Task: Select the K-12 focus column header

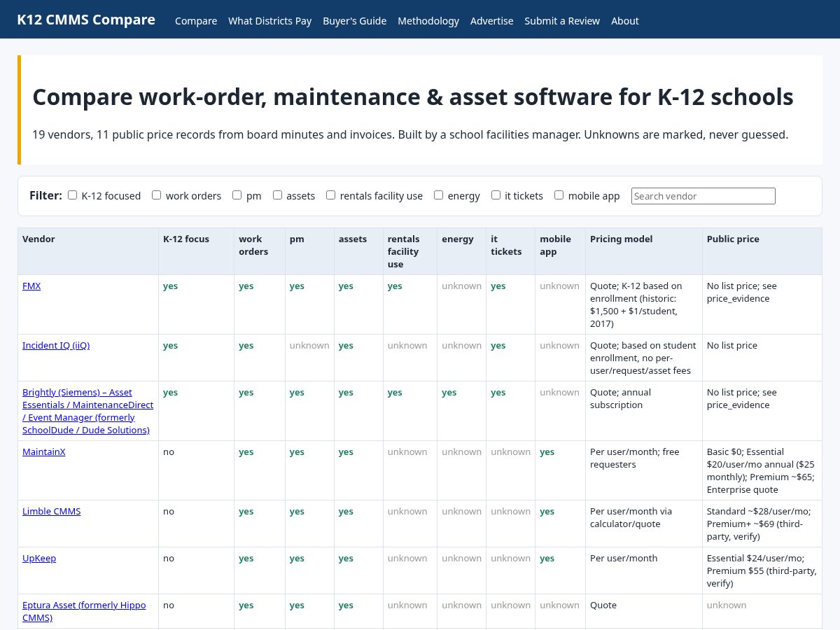Action: click(197, 251)
